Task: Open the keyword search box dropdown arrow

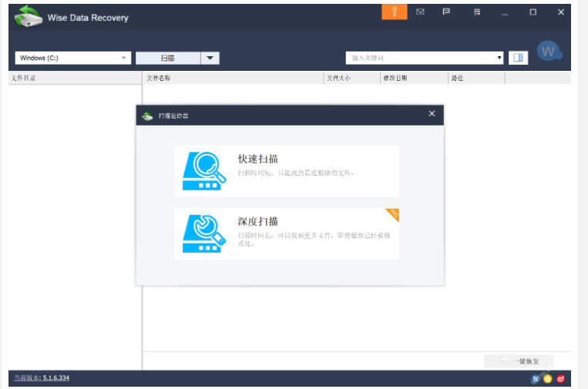Action: [x=499, y=58]
